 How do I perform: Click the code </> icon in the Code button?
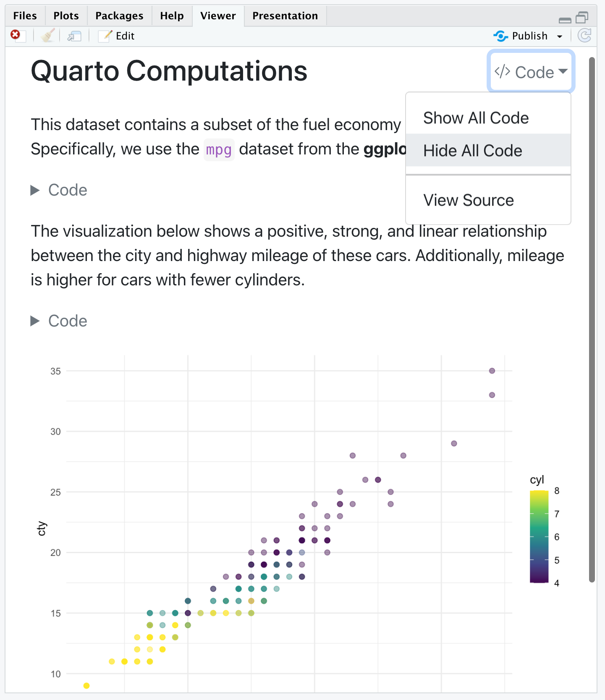(503, 71)
